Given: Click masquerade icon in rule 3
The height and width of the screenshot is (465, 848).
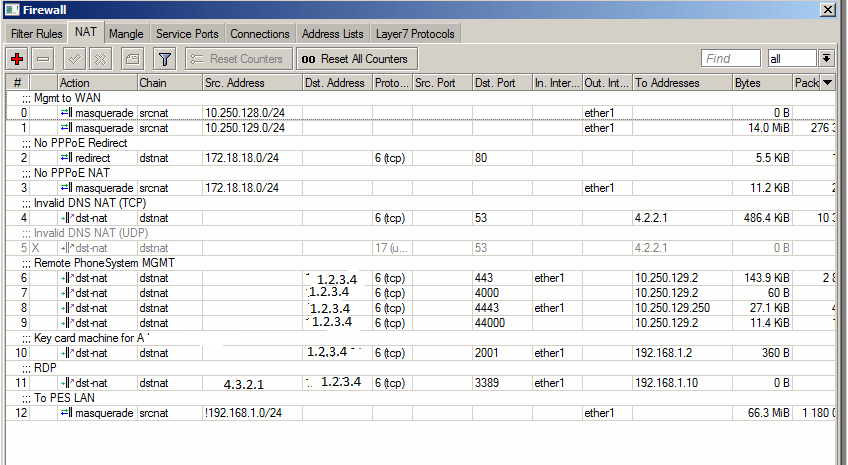Looking at the screenshot, I should 67,188.
